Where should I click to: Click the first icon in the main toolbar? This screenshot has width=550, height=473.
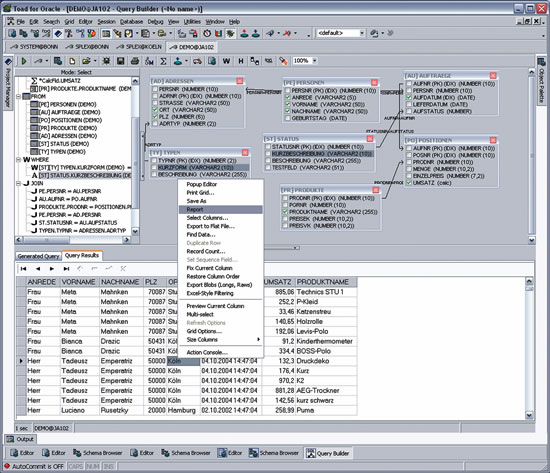tap(12, 33)
